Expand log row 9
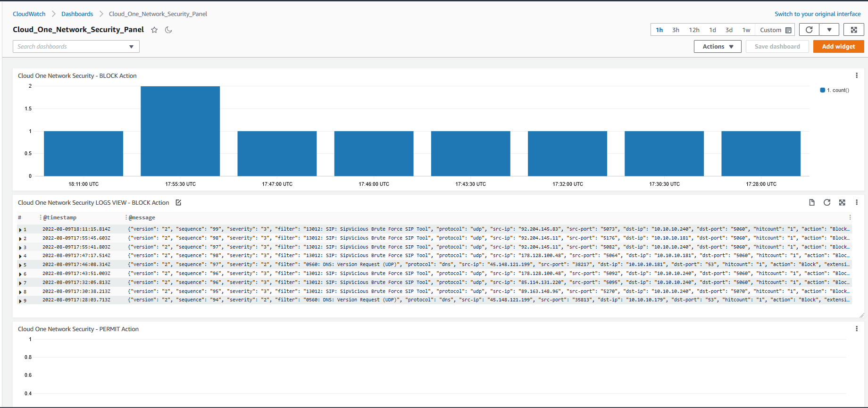 20,300
